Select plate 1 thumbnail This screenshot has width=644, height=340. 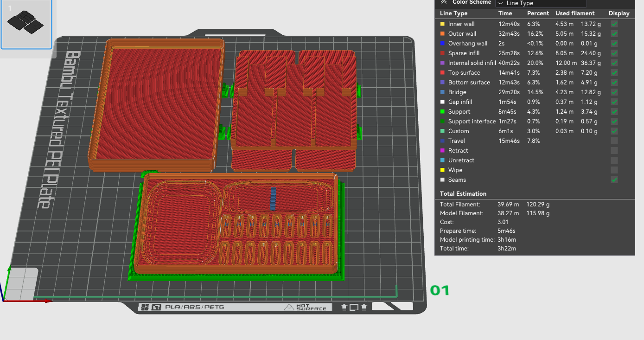pos(26,24)
